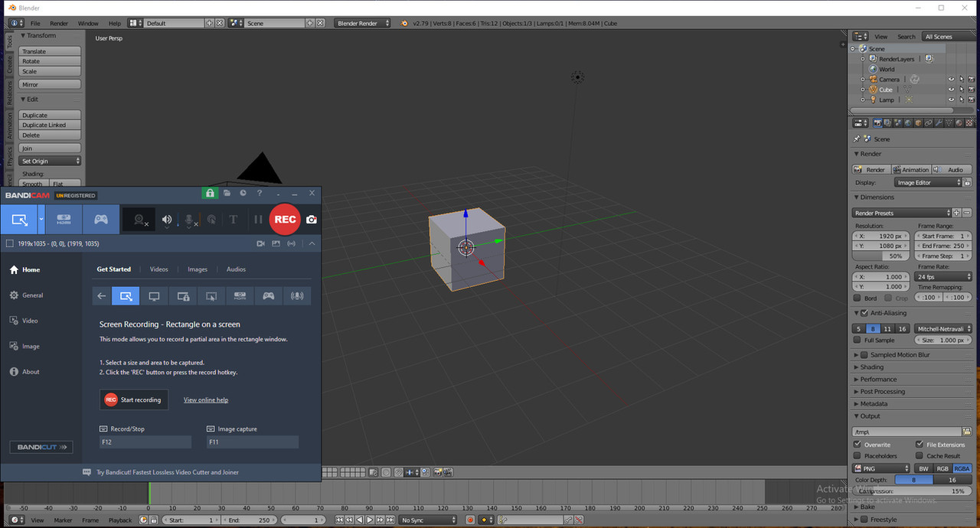Open Render Presets dropdown

click(x=902, y=213)
